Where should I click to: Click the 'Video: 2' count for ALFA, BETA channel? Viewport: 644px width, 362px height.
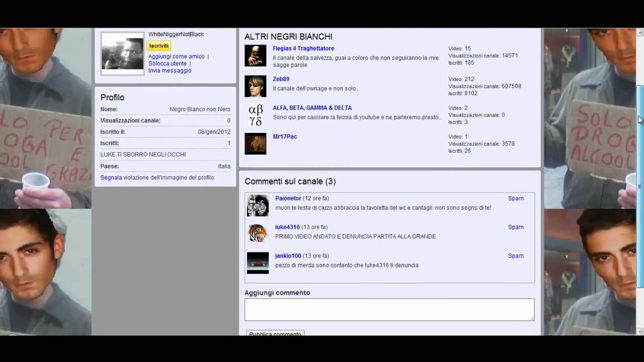(458, 108)
